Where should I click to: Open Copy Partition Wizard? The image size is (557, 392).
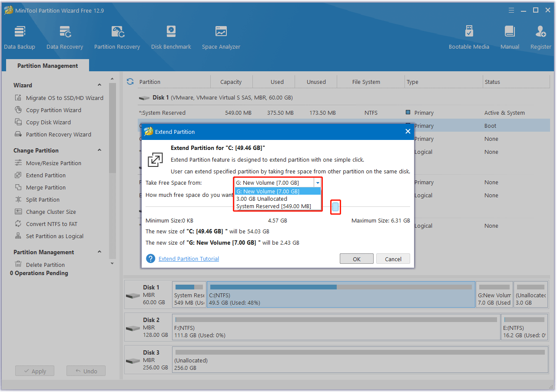[48, 110]
